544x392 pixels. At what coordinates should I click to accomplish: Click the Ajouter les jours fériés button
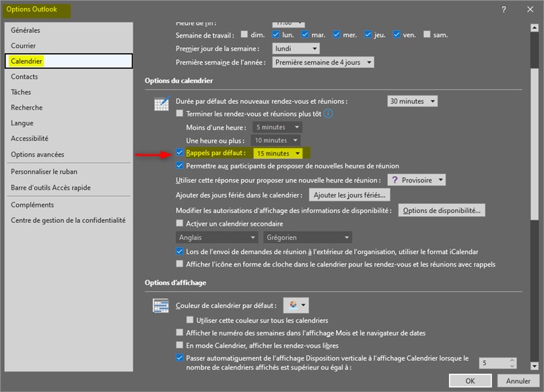pyautogui.click(x=349, y=195)
